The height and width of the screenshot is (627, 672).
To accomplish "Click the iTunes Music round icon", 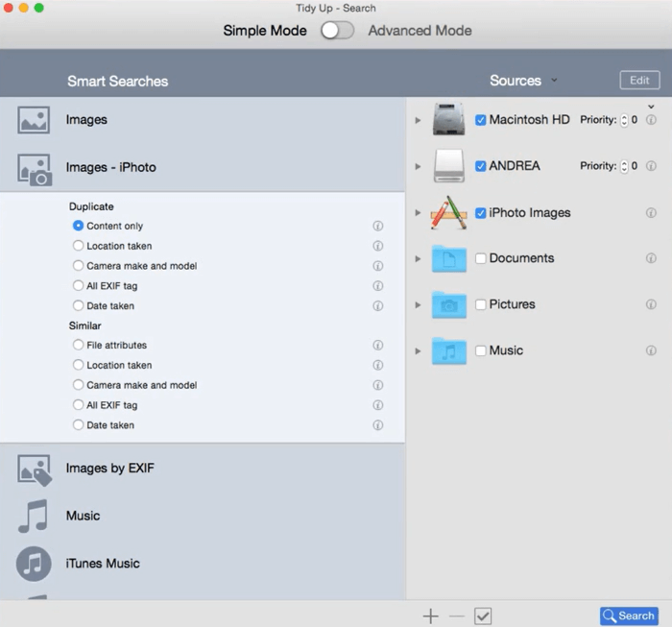I will point(34,564).
